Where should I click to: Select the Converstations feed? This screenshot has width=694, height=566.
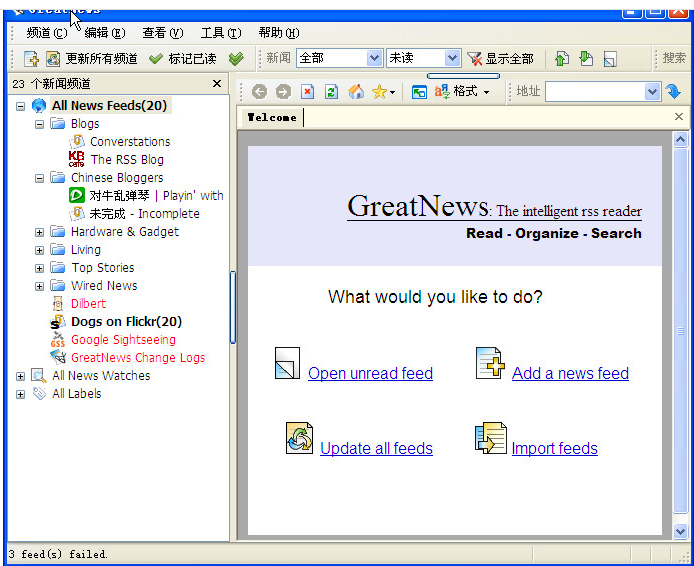pyautogui.click(x=130, y=142)
